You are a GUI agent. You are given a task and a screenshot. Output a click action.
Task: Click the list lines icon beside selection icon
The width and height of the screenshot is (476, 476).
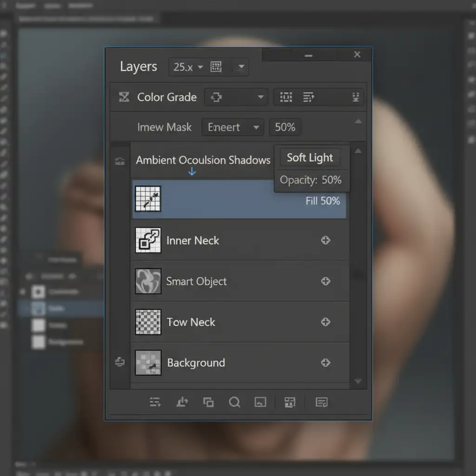tap(309, 97)
